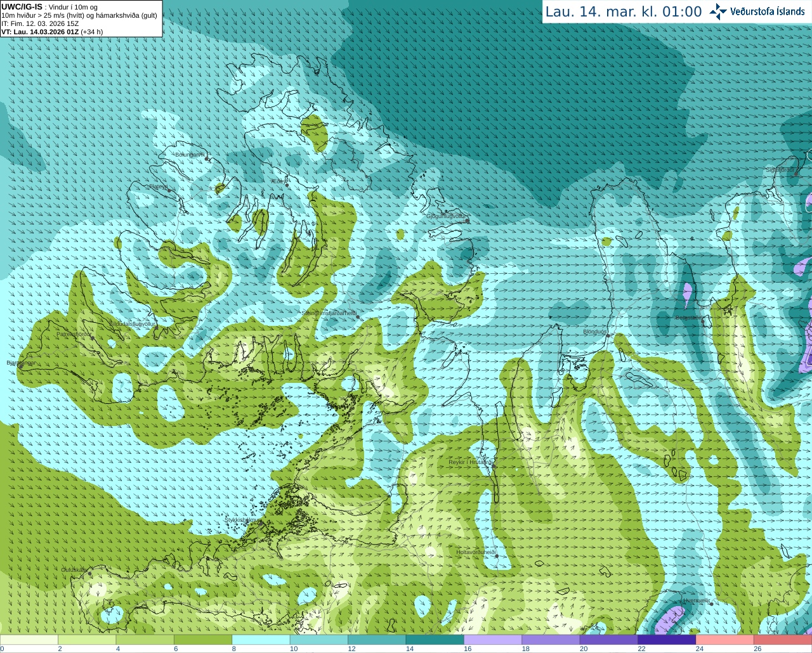Click the Bíldudalsflugvöllur station label
Screen dimensions: 812x653
coord(133,323)
